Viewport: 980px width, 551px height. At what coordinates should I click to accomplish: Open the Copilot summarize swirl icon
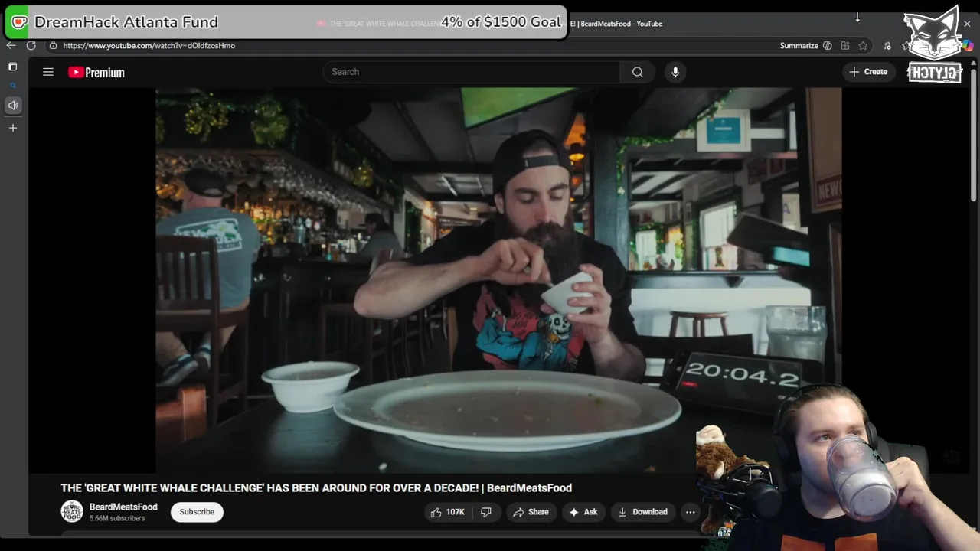pos(828,46)
